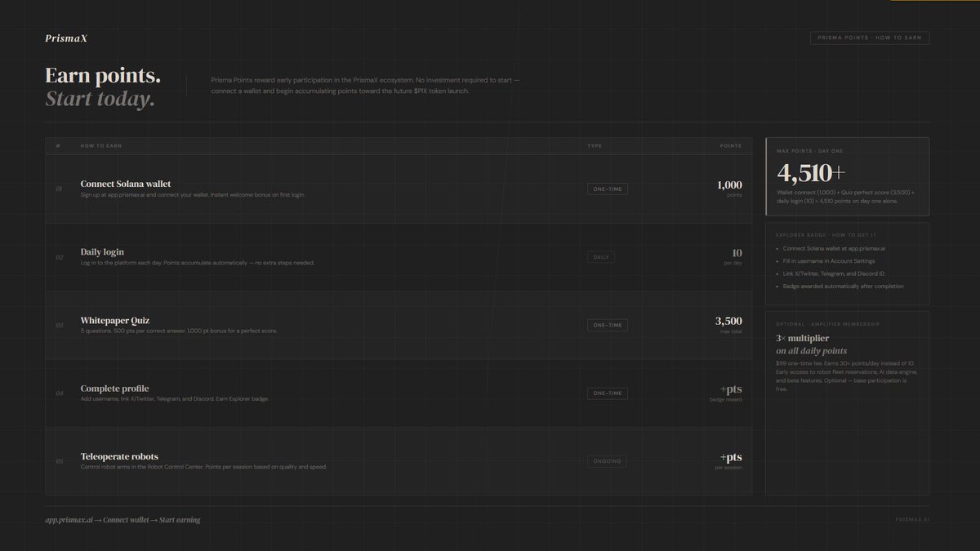Click the Daily login title
The width and height of the screenshot is (980, 551).
102,251
